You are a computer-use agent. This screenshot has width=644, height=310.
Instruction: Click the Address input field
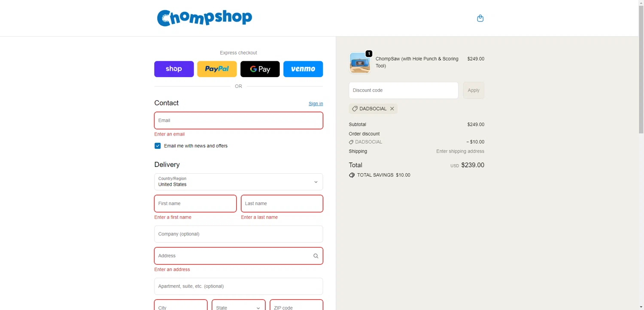point(238,256)
